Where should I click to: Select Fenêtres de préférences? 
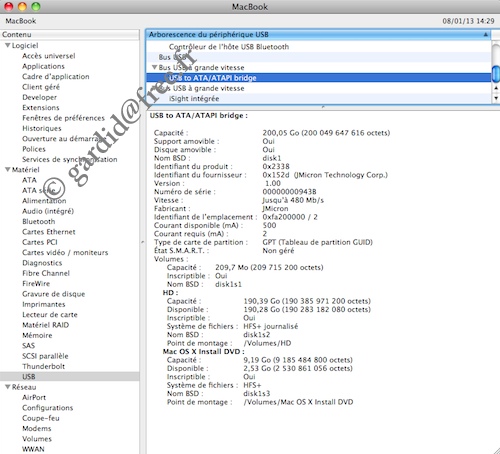(x=63, y=118)
